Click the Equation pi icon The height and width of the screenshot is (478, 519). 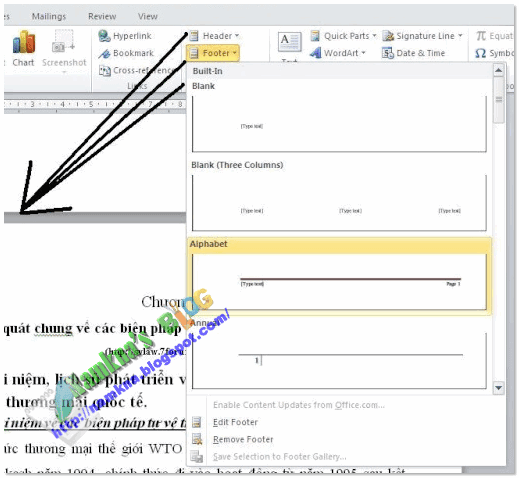[481, 36]
